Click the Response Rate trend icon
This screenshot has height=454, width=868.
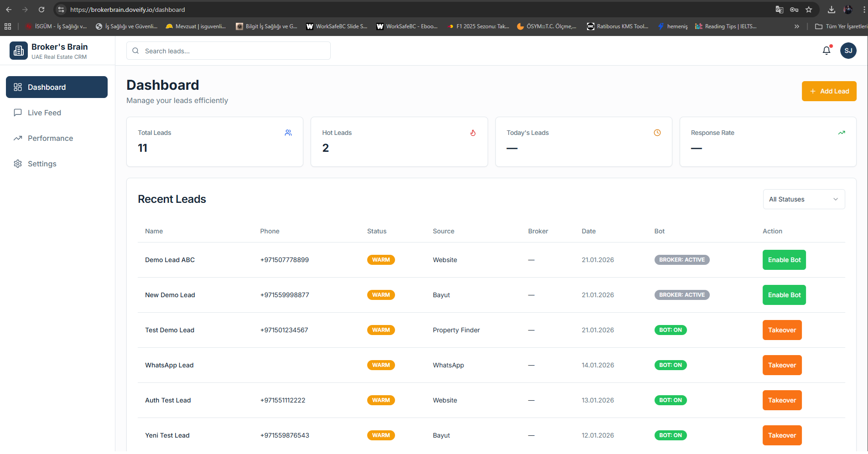click(842, 133)
